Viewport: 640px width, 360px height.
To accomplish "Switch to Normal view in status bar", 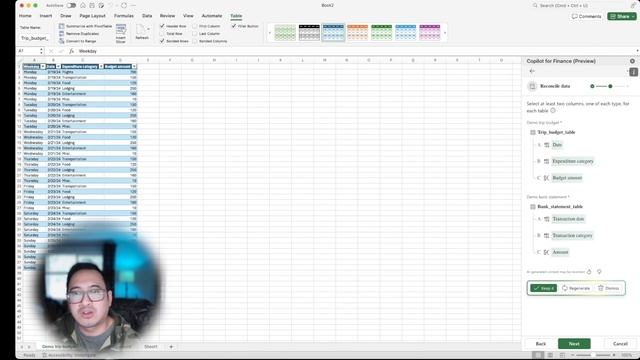I will [x=538, y=355].
